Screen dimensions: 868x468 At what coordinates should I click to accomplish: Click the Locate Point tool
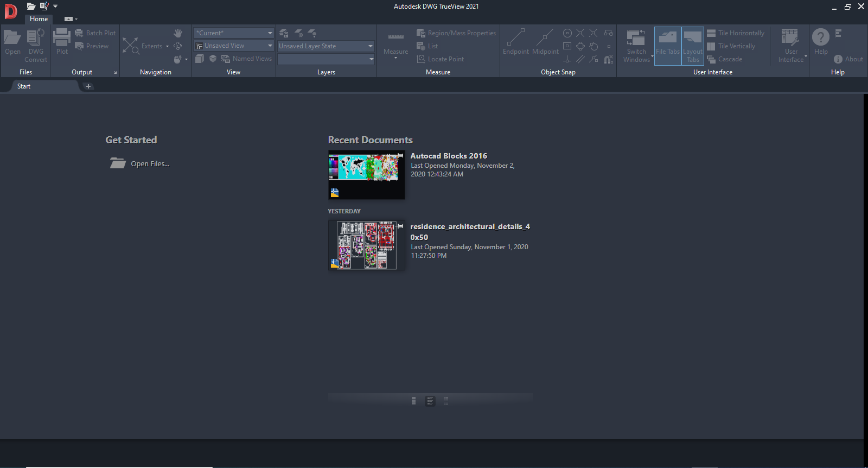(x=440, y=59)
